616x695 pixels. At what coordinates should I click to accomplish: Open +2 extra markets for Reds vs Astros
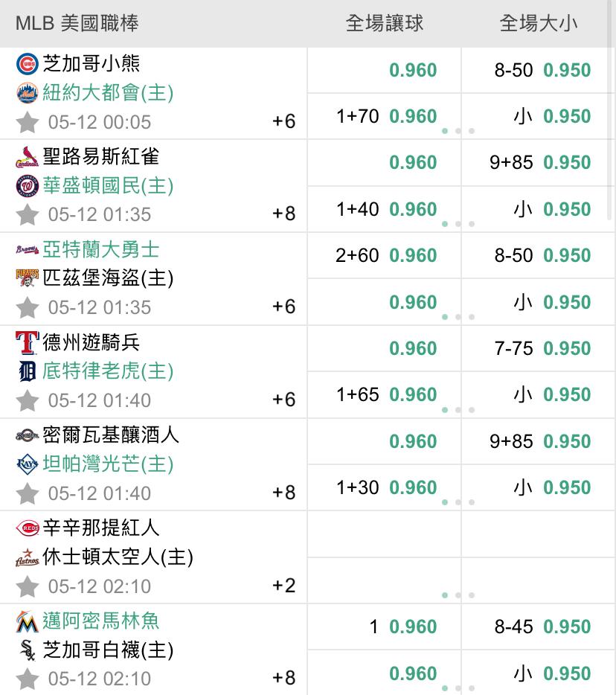coord(283,586)
